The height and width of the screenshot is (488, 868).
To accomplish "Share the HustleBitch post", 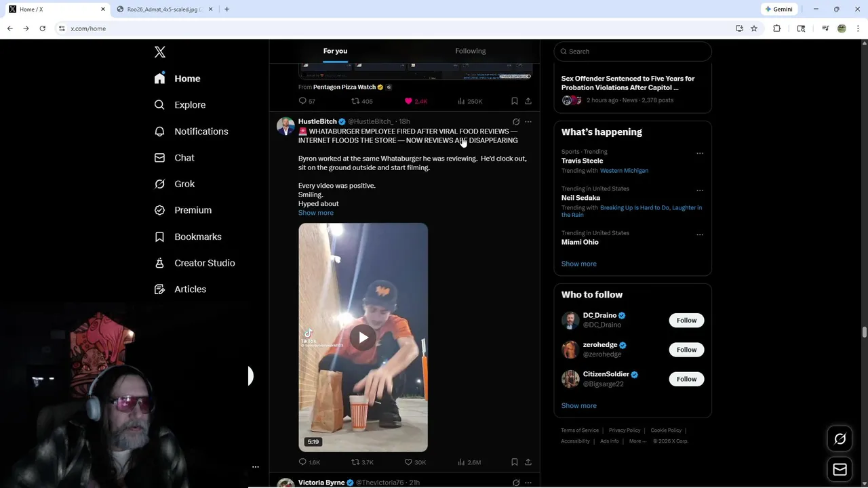I will pos(528,462).
